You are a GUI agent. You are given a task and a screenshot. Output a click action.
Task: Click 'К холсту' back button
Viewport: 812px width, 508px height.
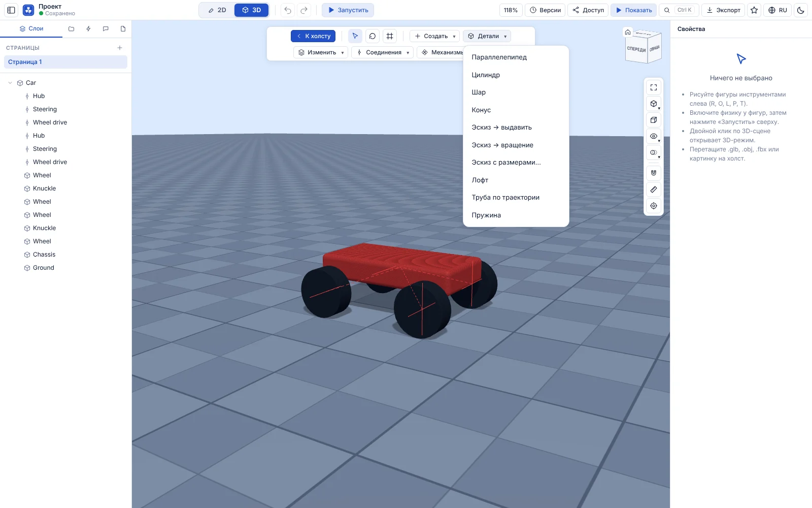click(313, 36)
